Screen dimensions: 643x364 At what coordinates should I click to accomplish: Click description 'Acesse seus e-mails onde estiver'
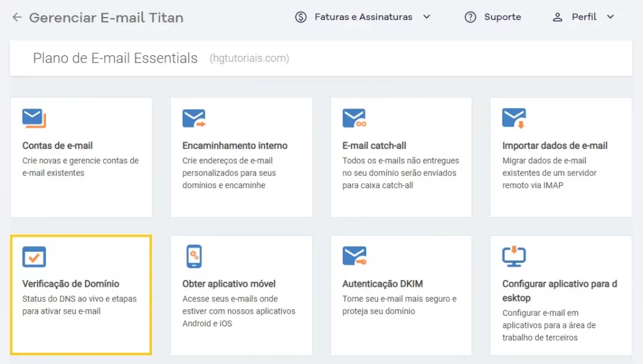pyautogui.click(x=239, y=311)
